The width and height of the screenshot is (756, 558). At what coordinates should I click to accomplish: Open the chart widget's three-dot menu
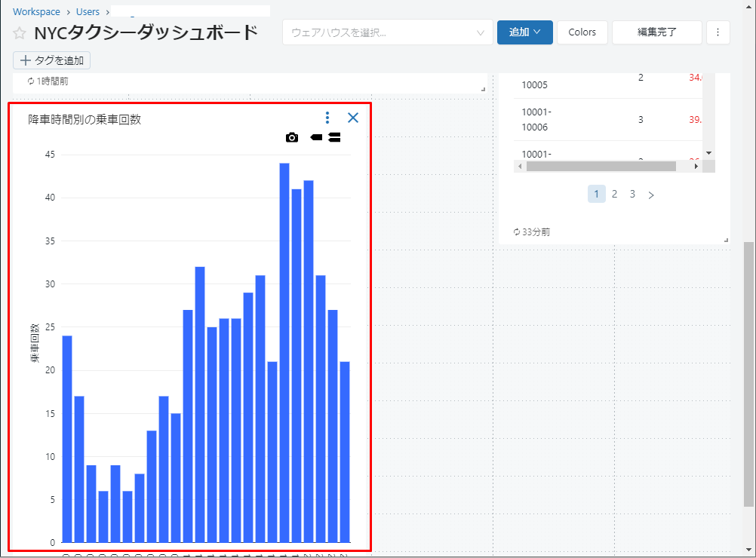[x=327, y=118]
